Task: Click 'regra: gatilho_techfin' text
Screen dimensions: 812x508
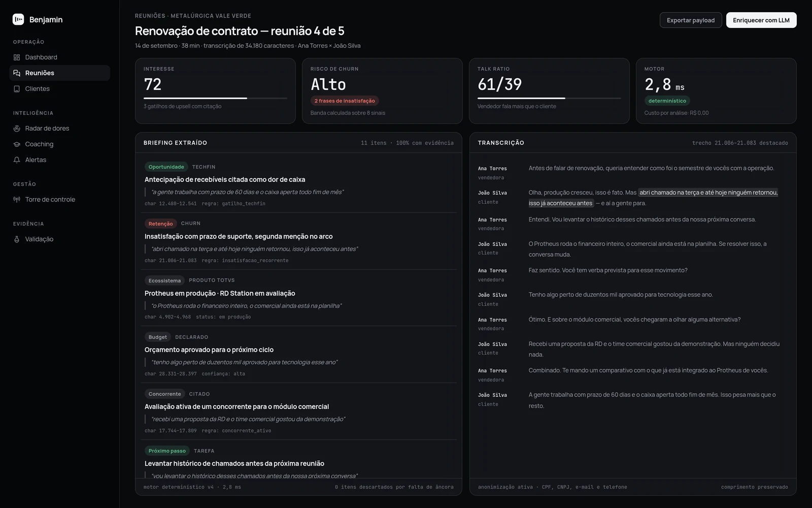Action: [233, 204]
